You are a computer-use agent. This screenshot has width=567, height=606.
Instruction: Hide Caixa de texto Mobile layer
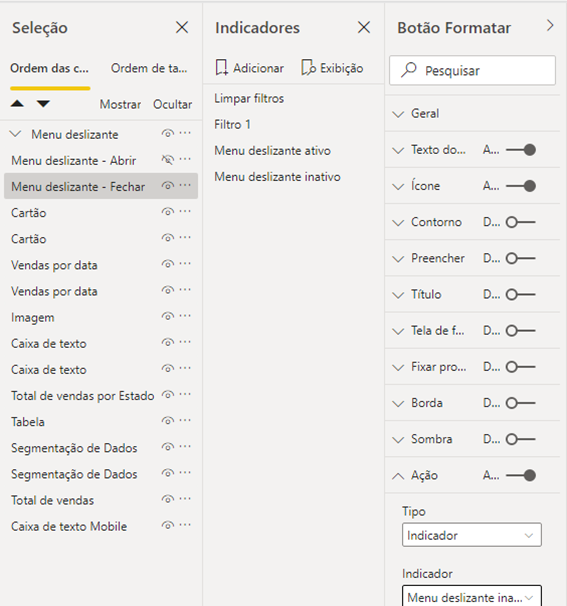pyautogui.click(x=167, y=526)
